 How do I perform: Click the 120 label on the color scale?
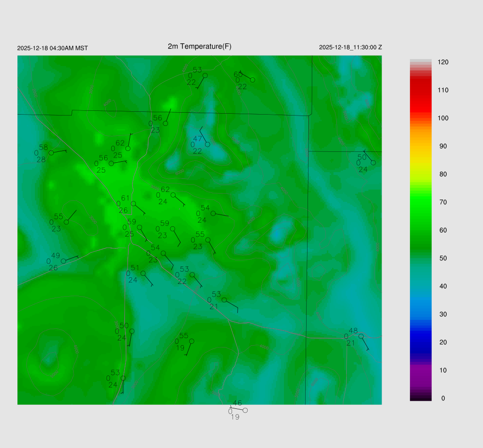(442, 62)
